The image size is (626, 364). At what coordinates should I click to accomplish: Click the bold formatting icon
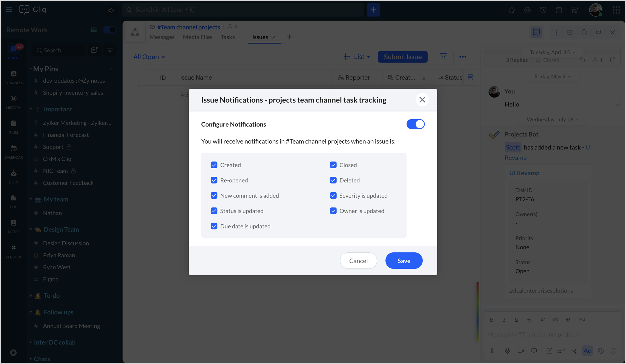click(492, 320)
